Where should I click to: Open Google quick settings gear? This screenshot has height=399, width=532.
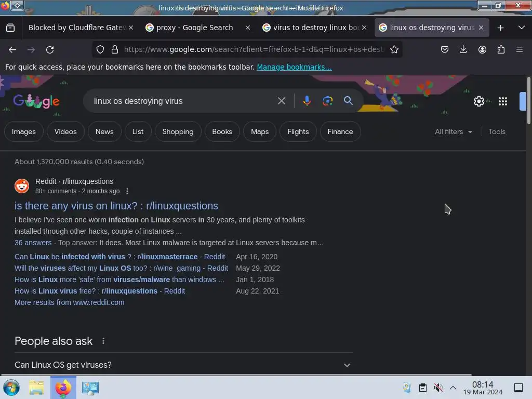click(x=478, y=101)
